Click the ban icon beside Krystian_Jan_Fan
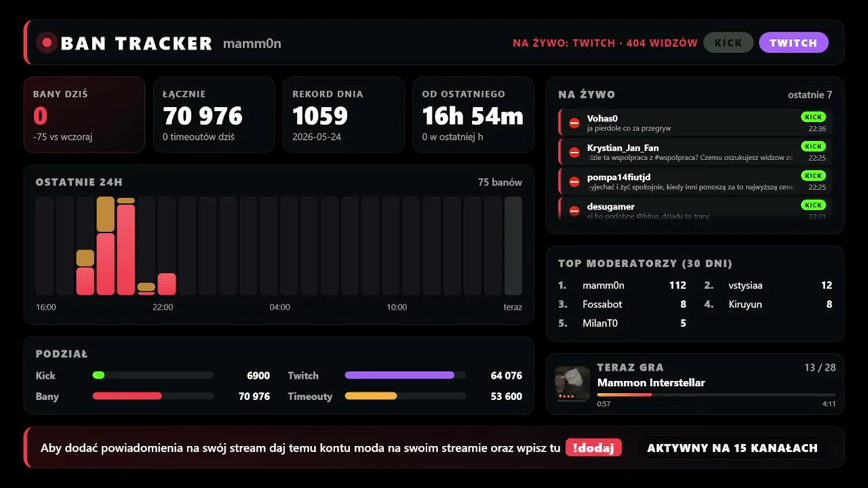Image resolution: width=868 pixels, height=488 pixels. 574,152
